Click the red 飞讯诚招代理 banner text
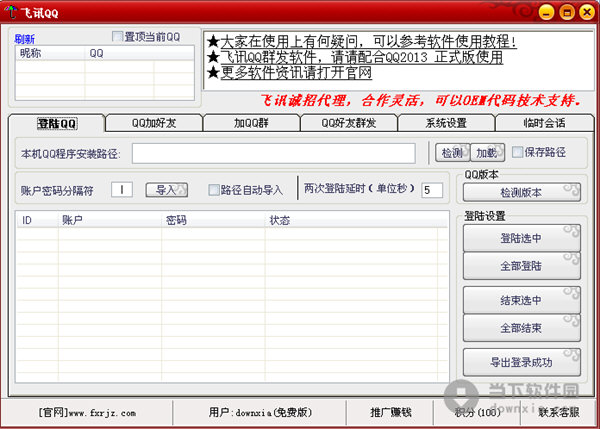Image resolution: width=600 pixels, height=429 pixels. pyautogui.click(x=422, y=101)
